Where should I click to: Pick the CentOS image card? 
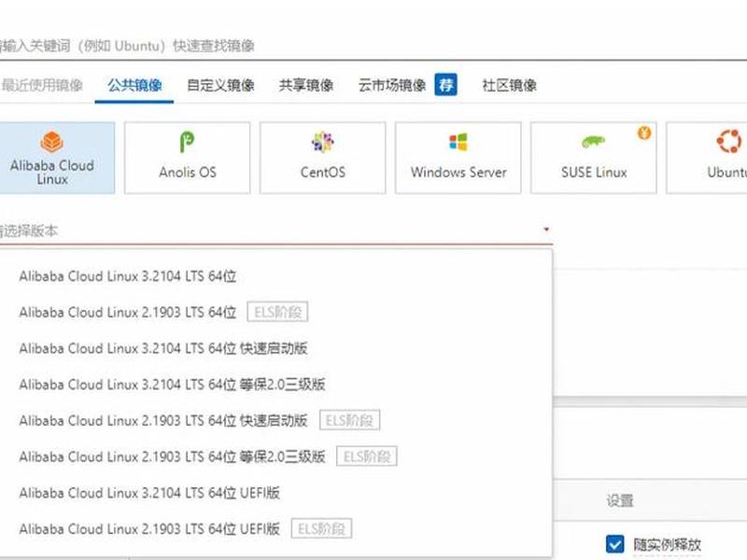(x=322, y=158)
